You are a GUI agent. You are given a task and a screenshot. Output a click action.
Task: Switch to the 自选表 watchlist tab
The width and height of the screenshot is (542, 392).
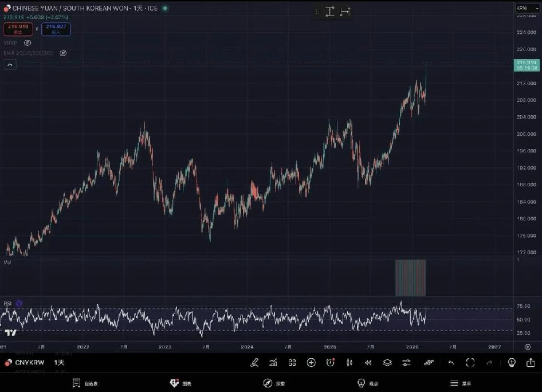(x=85, y=383)
